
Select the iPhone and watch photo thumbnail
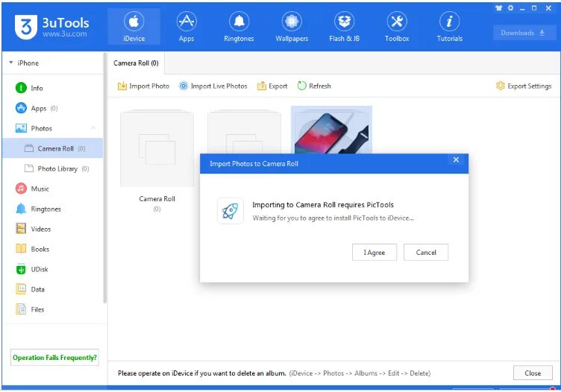pyautogui.click(x=332, y=130)
